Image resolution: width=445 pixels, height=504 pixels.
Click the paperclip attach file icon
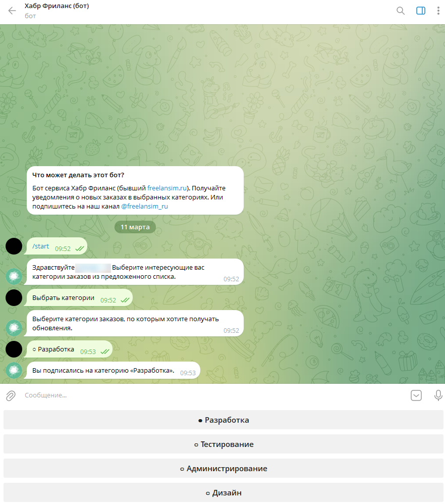point(11,396)
